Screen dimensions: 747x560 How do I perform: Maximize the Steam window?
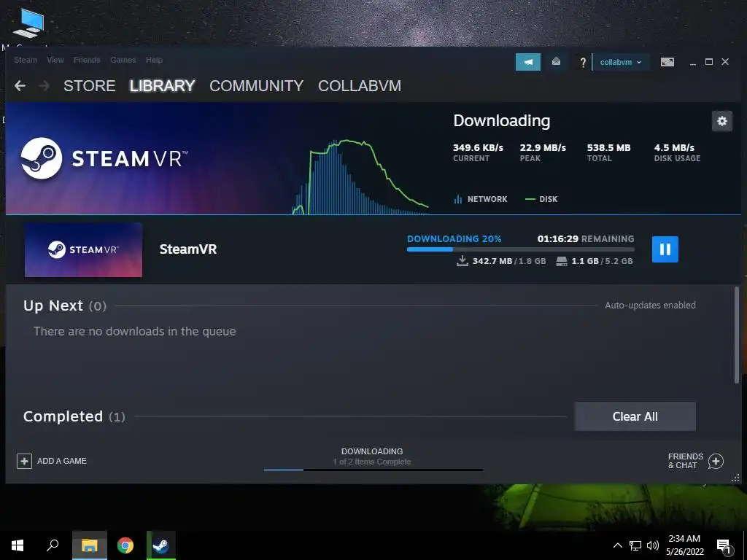coord(709,62)
